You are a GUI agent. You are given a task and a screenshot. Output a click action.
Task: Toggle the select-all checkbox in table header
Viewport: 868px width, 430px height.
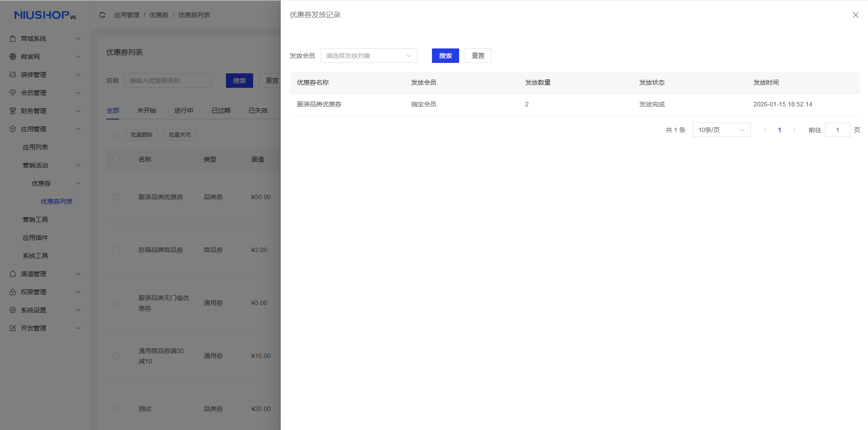point(116,159)
